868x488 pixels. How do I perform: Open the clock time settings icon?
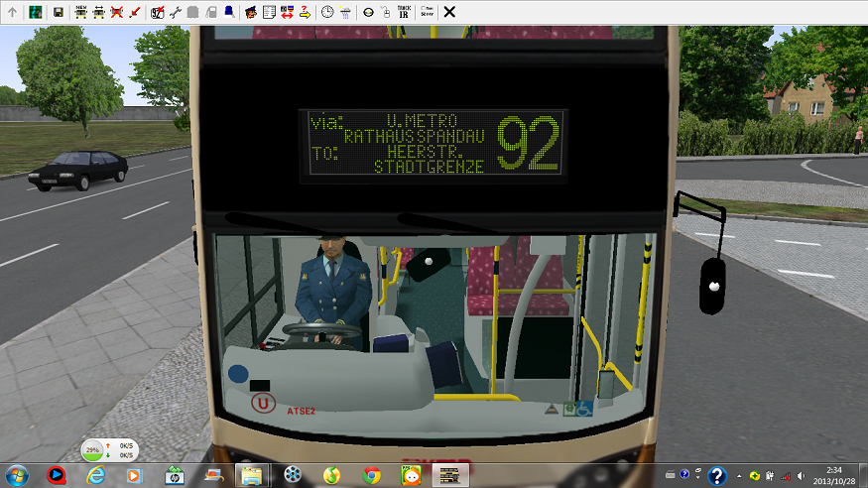tap(327, 12)
